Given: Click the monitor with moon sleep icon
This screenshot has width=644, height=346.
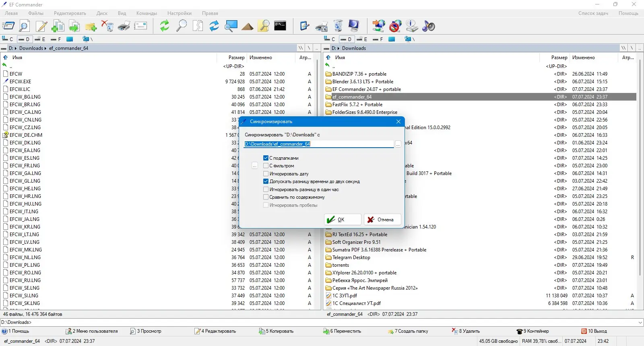Looking at the screenshot, I should (354, 26).
